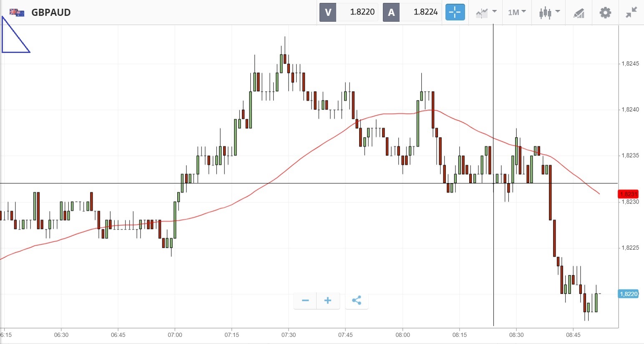Open the compare/indicators chart dropdown

486,12
